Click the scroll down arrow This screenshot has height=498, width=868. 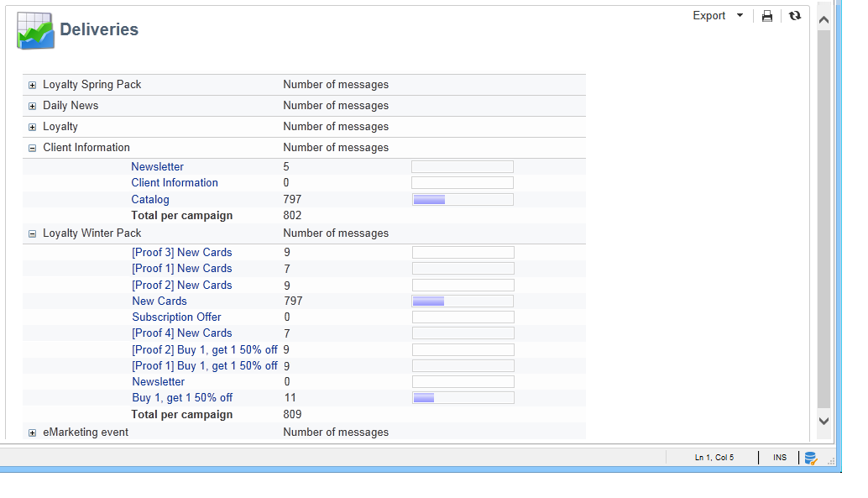pos(824,421)
